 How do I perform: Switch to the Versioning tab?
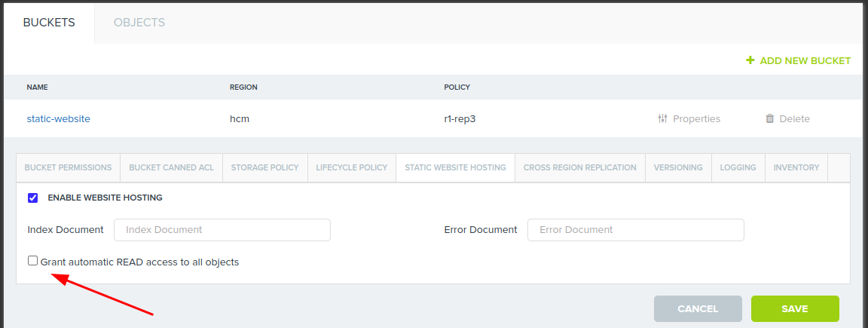(678, 167)
